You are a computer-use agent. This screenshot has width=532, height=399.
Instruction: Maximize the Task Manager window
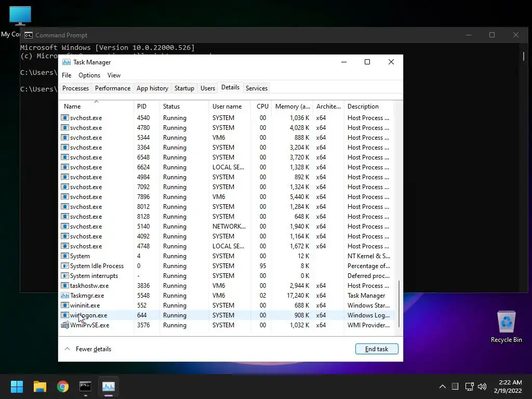pyautogui.click(x=367, y=62)
